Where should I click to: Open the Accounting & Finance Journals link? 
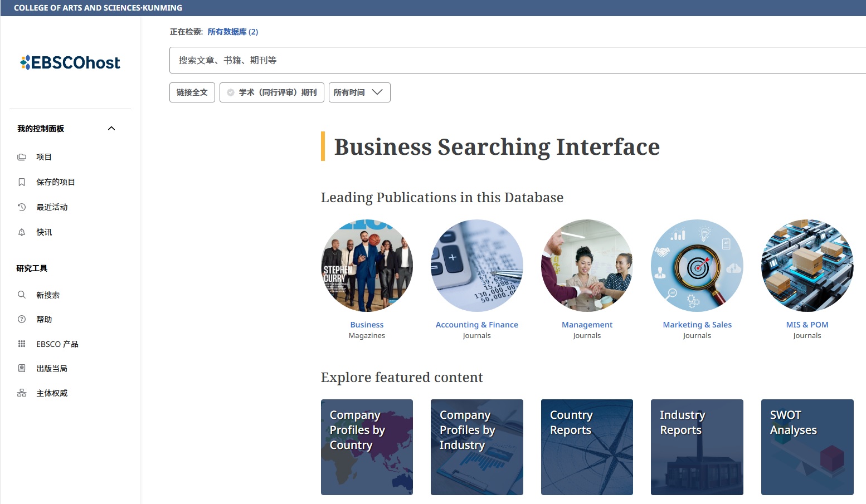477,325
